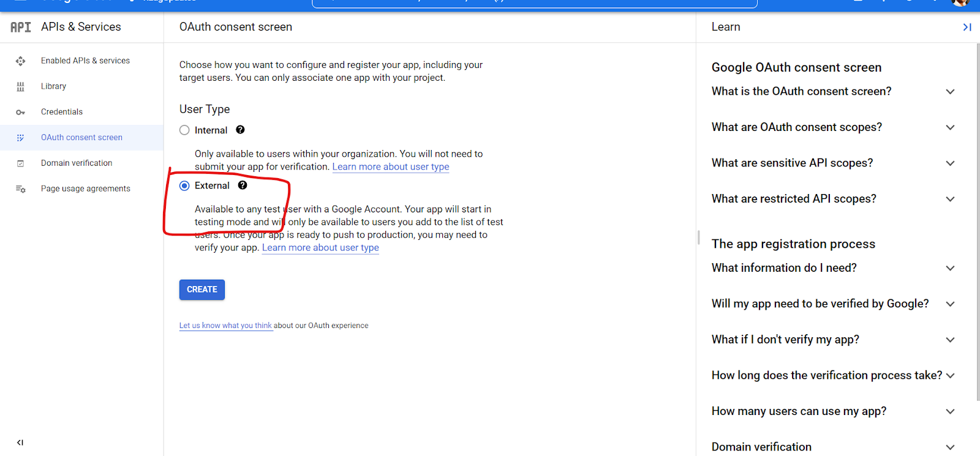Expand "What are sensitive API scopes?"
The width and height of the screenshot is (980, 456).
(x=833, y=163)
